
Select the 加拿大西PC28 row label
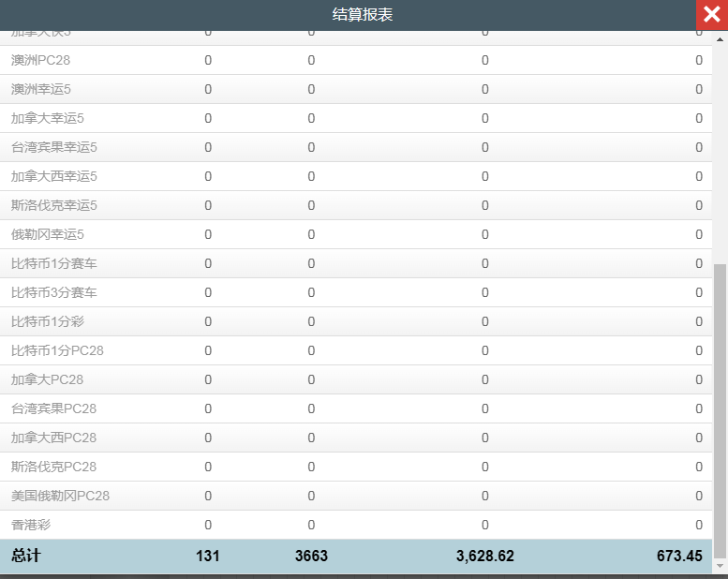point(53,438)
